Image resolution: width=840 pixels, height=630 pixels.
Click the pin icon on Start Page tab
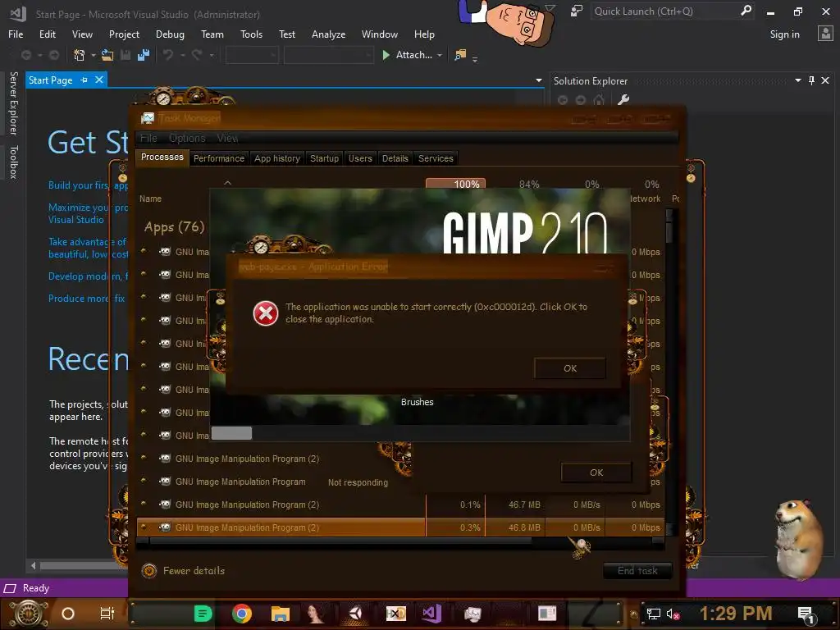[84, 80]
